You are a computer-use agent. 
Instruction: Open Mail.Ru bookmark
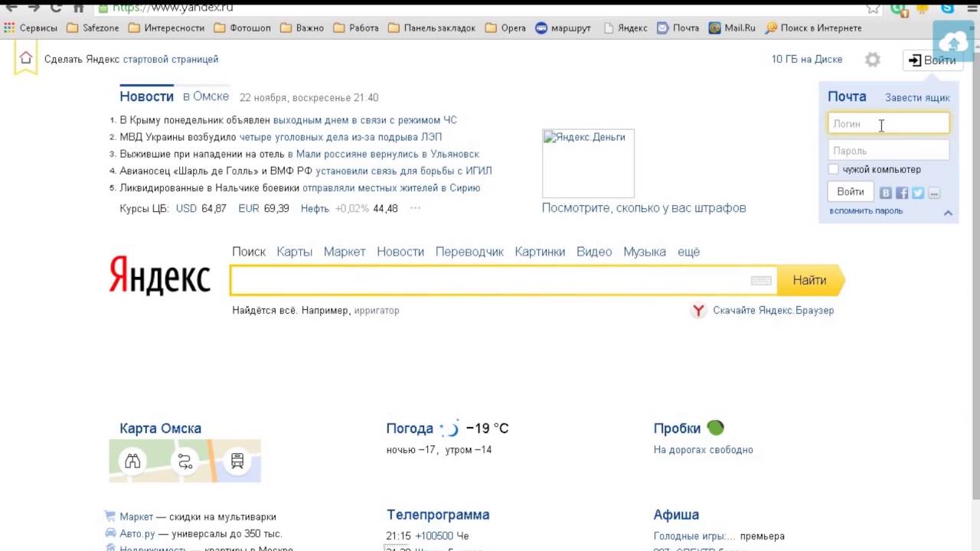(732, 28)
